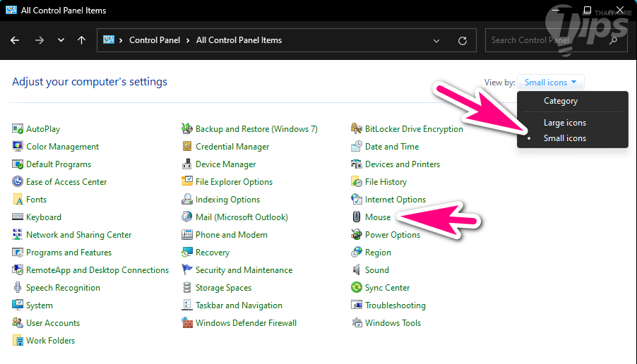Click the Sync Center icon
The height and width of the screenshot is (364, 637).
tap(357, 288)
